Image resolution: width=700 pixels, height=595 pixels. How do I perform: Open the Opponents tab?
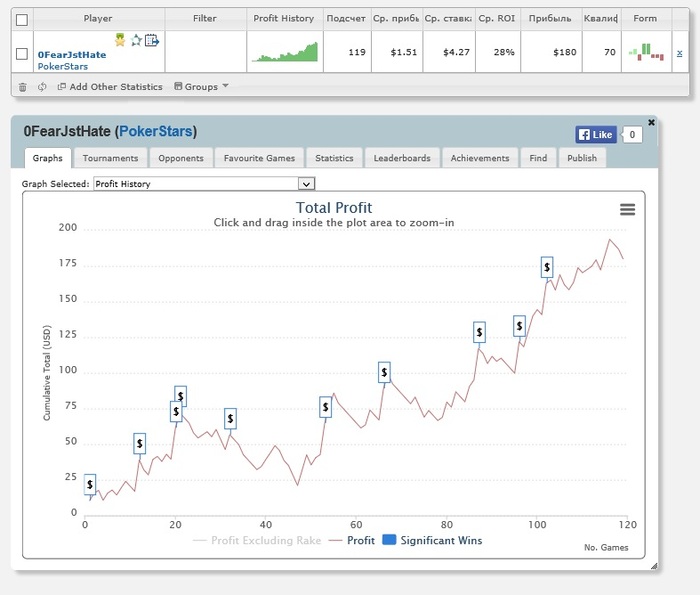181,158
